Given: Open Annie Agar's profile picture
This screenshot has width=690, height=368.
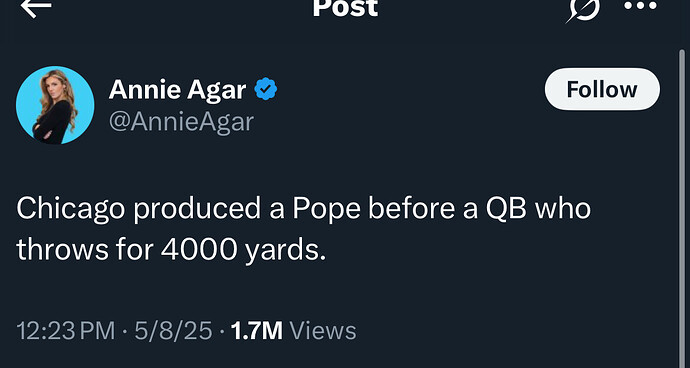Looking at the screenshot, I should tap(55, 105).
